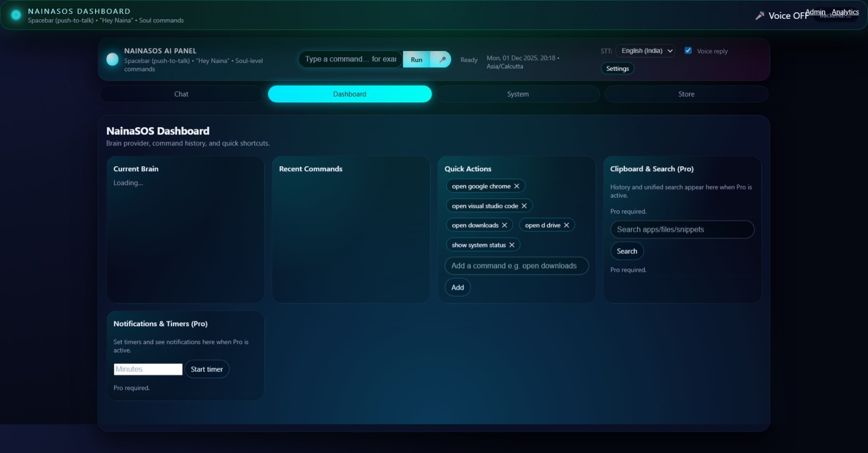
Task: Click the Start timer button
Action: tap(207, 369)
